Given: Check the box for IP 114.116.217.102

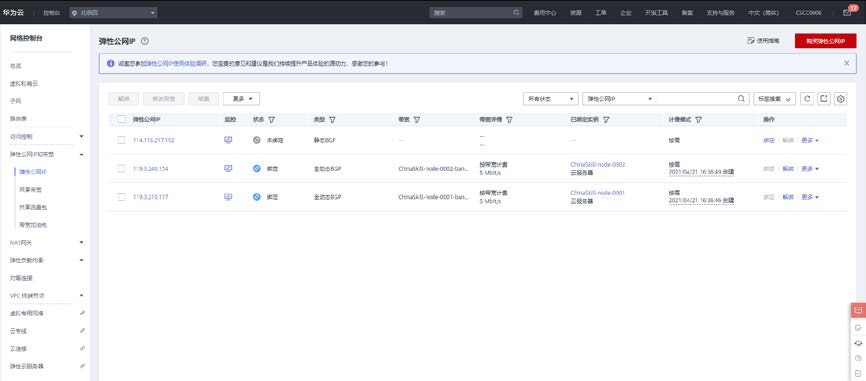Looking at the screenshot, I should (x=122, y=140).
